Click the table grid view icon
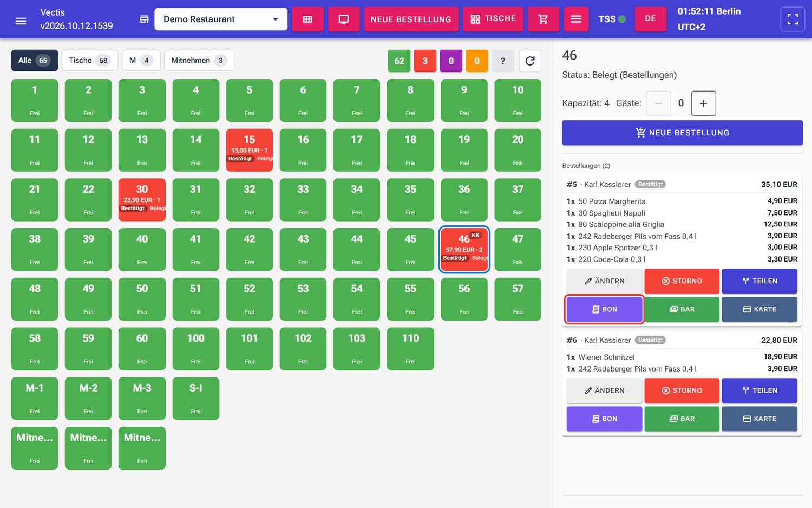 [307, 19]
